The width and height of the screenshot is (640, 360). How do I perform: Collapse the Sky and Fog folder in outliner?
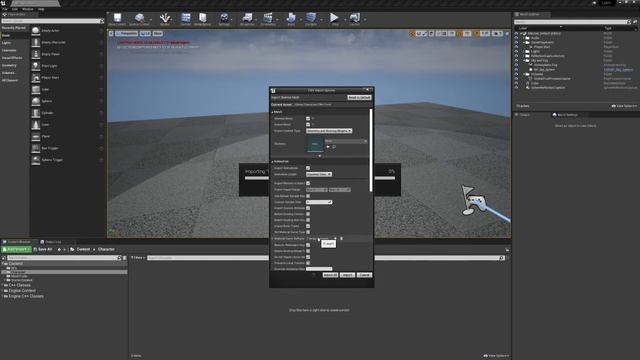(524, 60)
